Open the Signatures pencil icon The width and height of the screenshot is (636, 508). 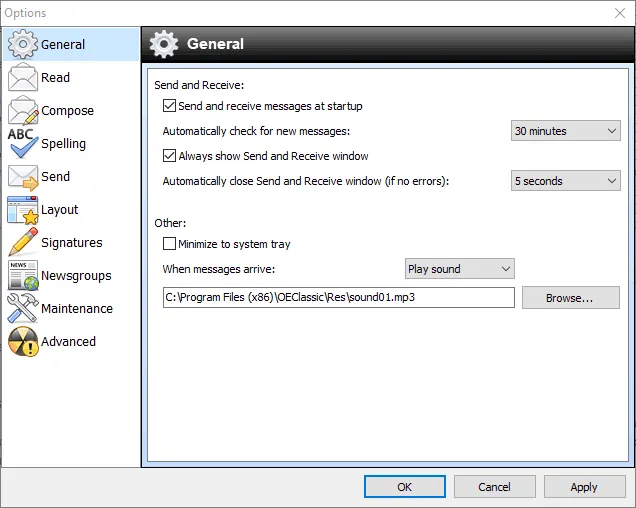[x=22, y=243]
